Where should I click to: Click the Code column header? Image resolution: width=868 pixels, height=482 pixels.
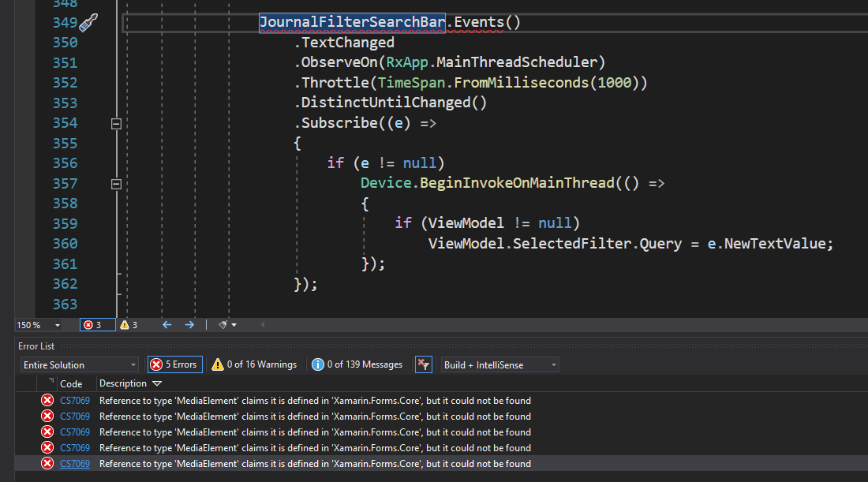pyautogui.click(x=72, y=383)
